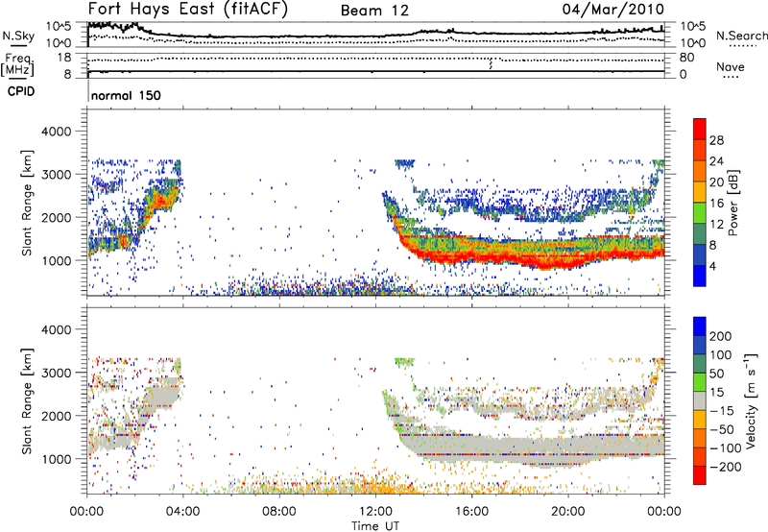Click the 'normal 150' CPID text

pyautogui.click(x=126, y=95)
